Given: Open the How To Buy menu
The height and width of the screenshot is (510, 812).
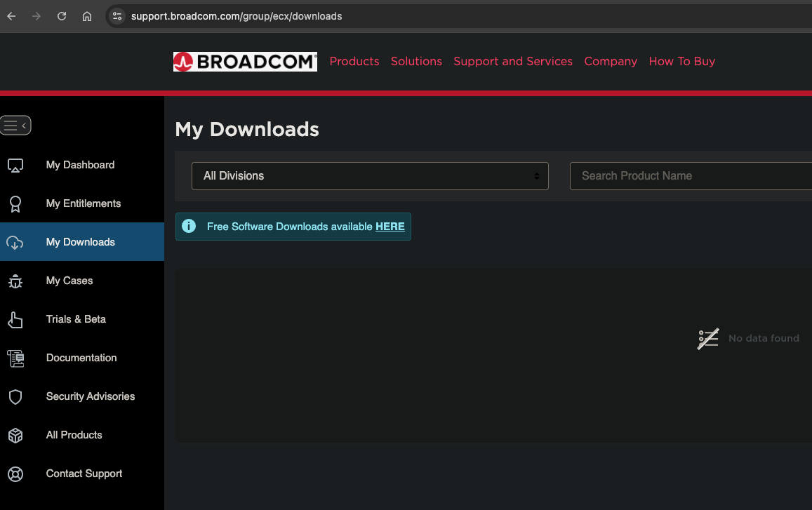Looking at the screenshot, I should tap(682, 61).
